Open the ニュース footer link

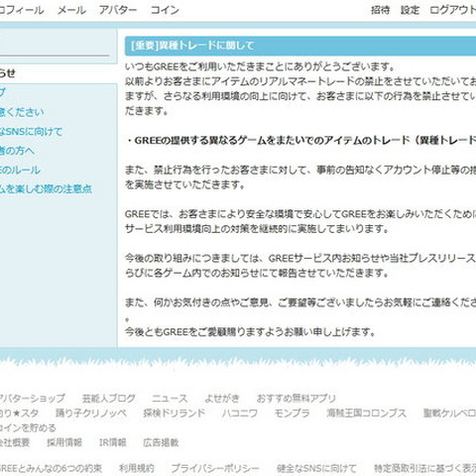click(170, 399)
